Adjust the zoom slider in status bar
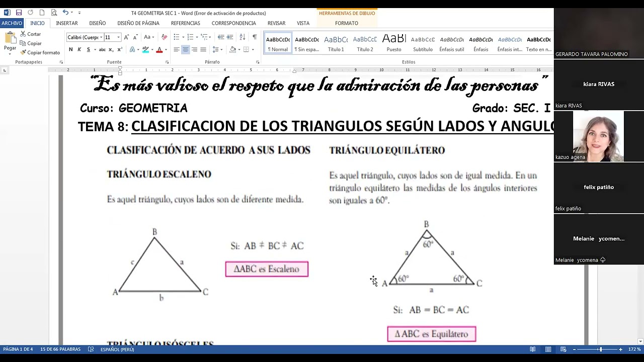644x362 pixels. pos(600,349)
